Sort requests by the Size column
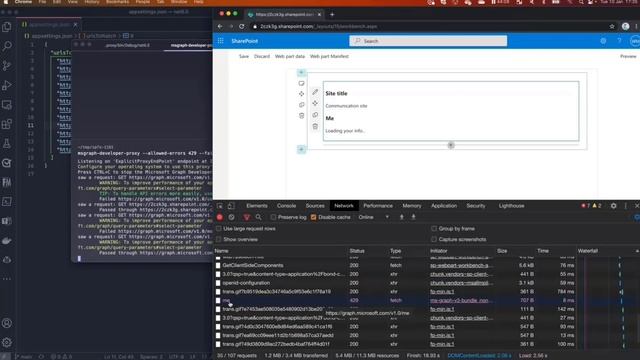 (502, 251)
